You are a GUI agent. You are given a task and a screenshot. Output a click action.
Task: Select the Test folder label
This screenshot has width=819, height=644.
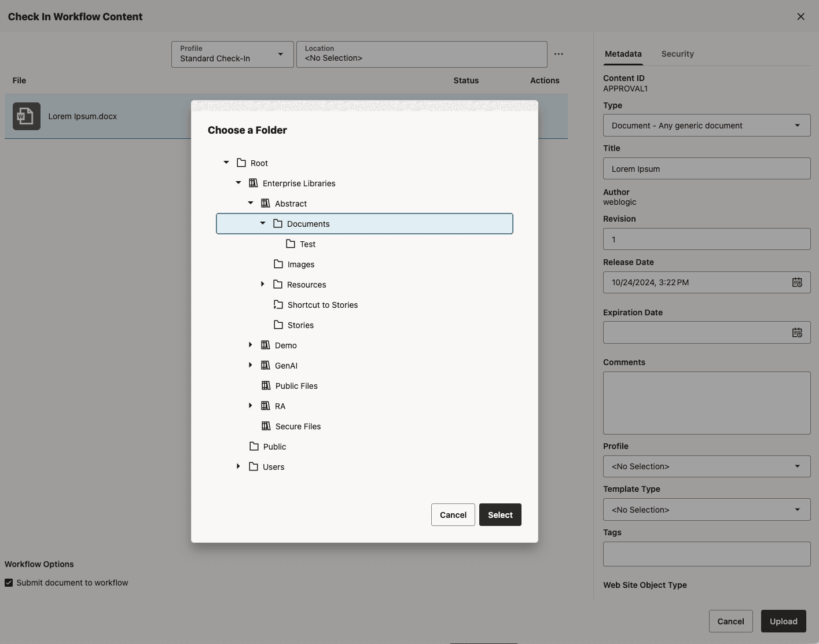307,244
